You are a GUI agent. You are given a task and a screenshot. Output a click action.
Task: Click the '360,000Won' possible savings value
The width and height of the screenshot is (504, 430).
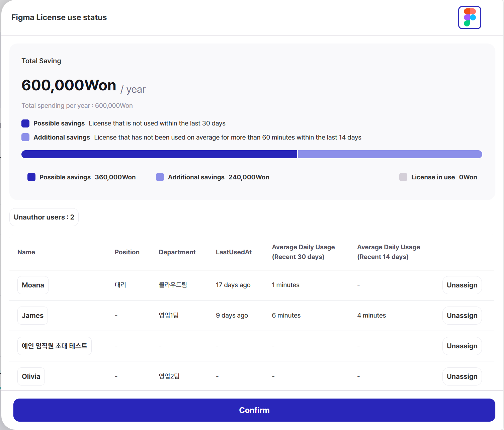point(115,177)
